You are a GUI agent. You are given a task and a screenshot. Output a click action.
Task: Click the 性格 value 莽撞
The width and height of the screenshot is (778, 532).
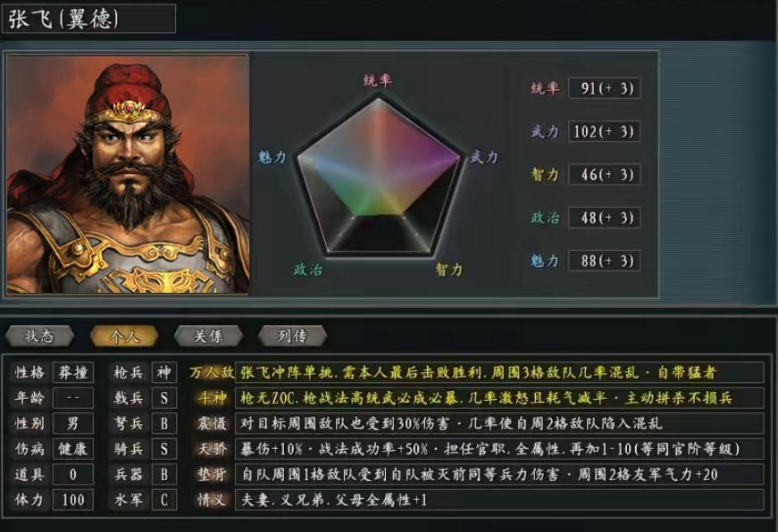[73, 372]
